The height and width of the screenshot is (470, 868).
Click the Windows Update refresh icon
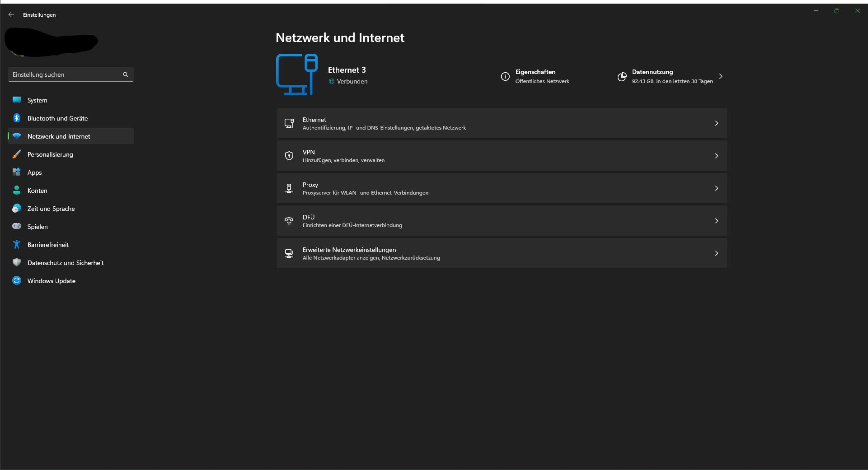17,280
